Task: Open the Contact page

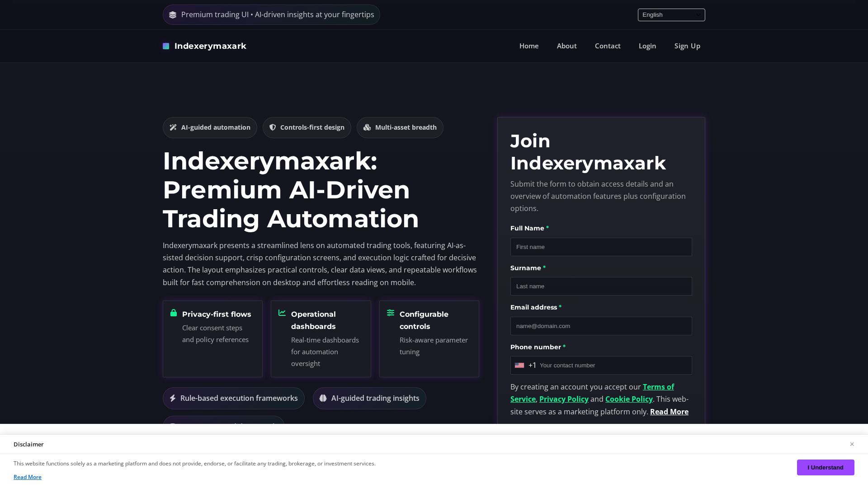Action: [x=608, y=46]
